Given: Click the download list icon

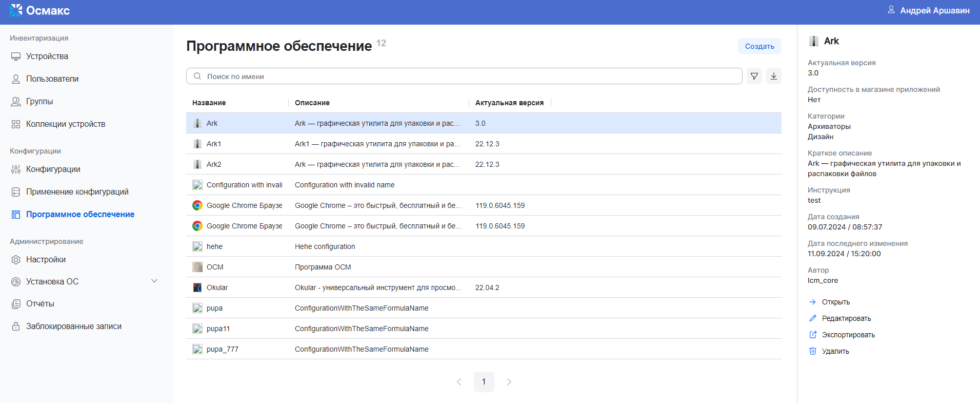Looking at the screenshot, I should coord(773,76).
